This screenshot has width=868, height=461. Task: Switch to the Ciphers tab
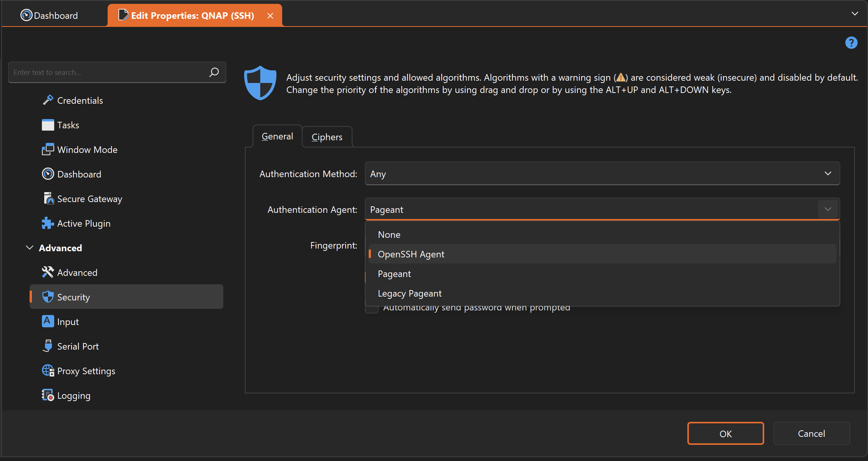(327, 137)
